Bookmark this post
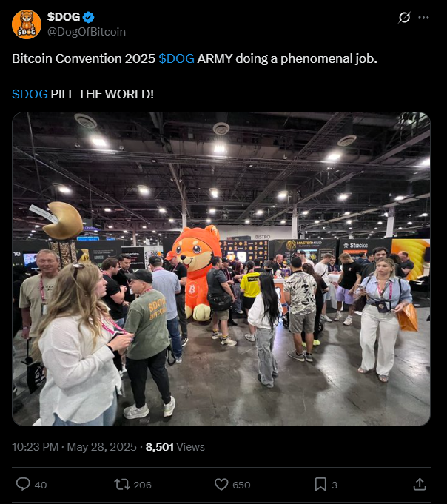The image size is (447, 504). tap(320, 485)
